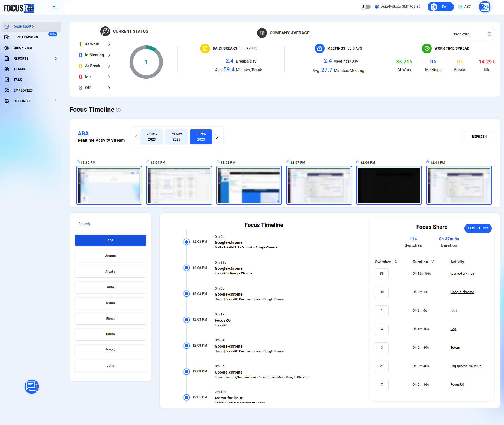Open the Employees section
The image size is (504, 425).
coord(23,90)
